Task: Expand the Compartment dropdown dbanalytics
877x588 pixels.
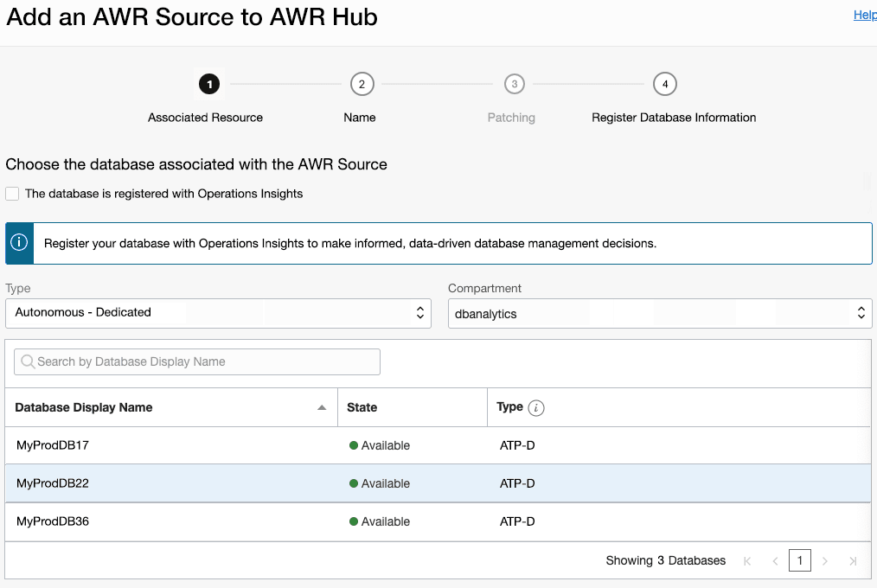Action: click(659, 314)
